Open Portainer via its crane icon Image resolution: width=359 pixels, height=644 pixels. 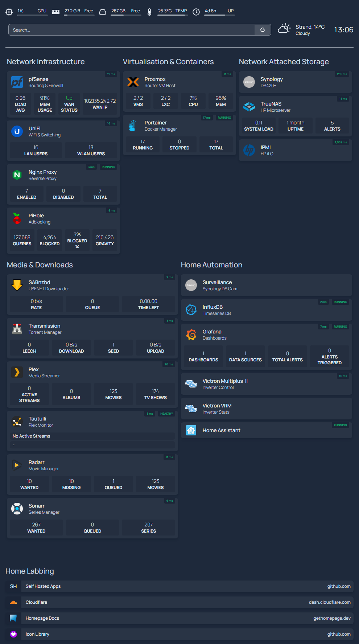coord(133,126)
